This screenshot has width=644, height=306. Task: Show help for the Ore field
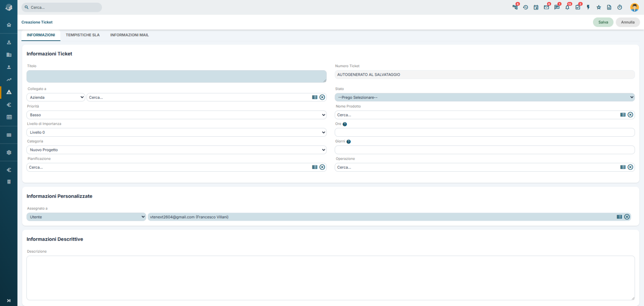(x=345, y=124)
